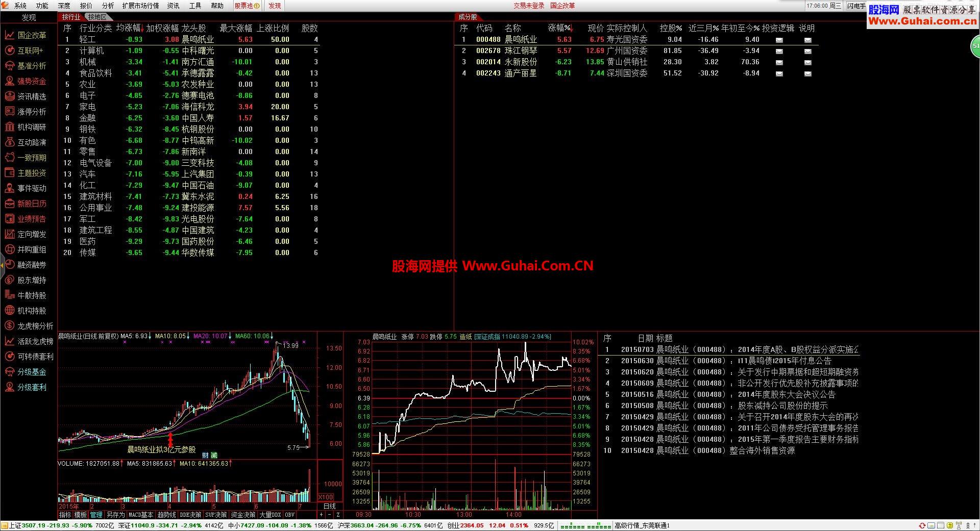Image resolution: width=980 pixels, height=531 pixels.
Task: Switch to 按地区 tab
Action: click(x=97, y=17)
